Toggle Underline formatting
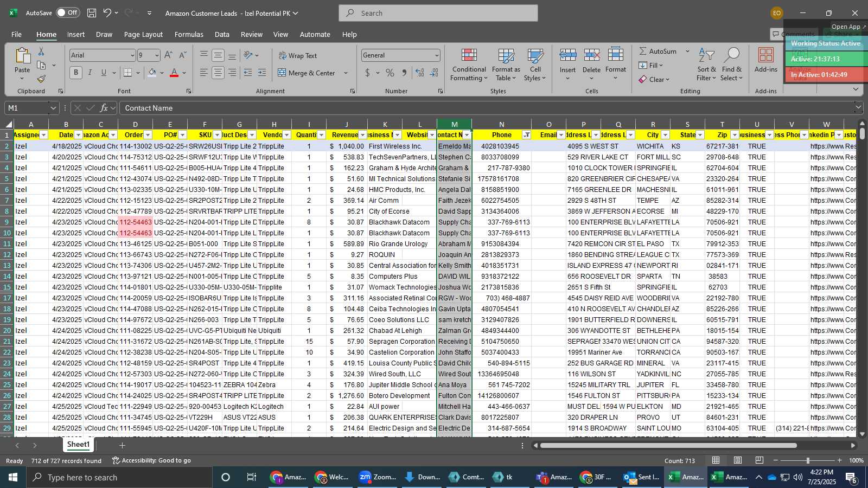Viewport: 868px width, 488px height. (104, 72)
